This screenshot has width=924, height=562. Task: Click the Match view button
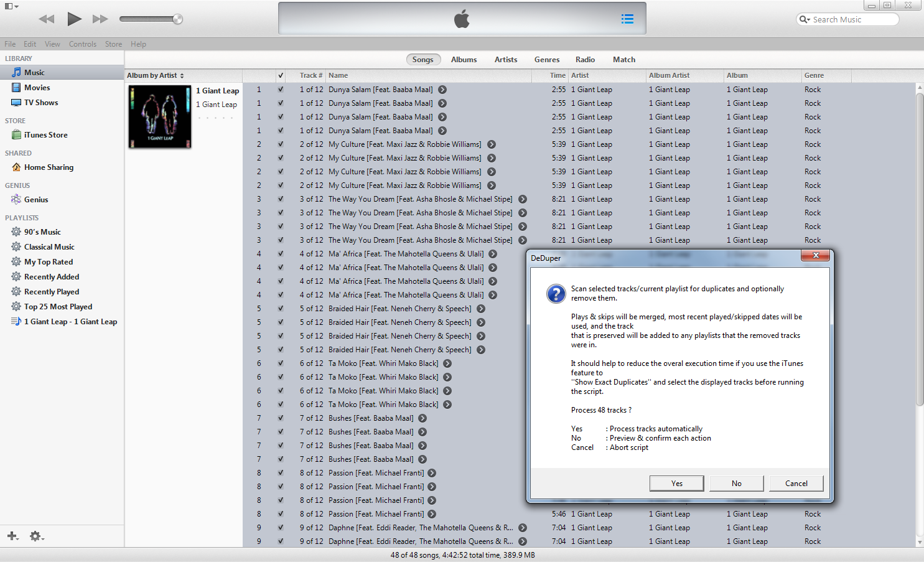624,60
